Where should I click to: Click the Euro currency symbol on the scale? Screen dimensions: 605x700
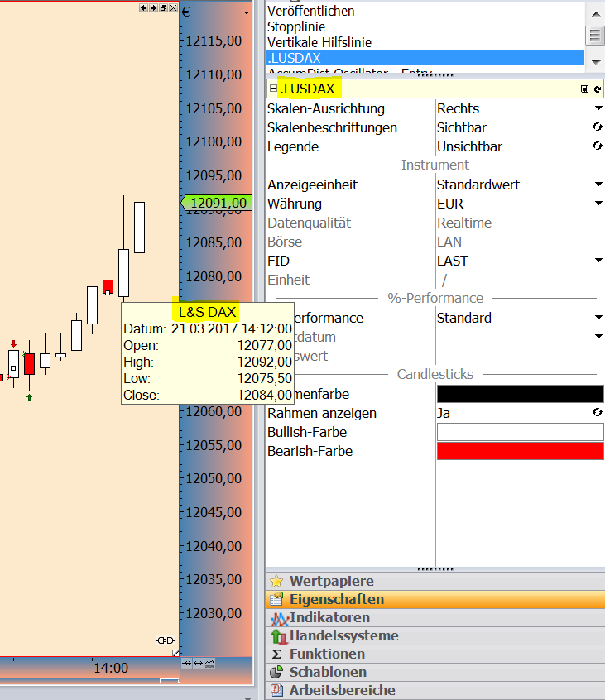point(185,12)
